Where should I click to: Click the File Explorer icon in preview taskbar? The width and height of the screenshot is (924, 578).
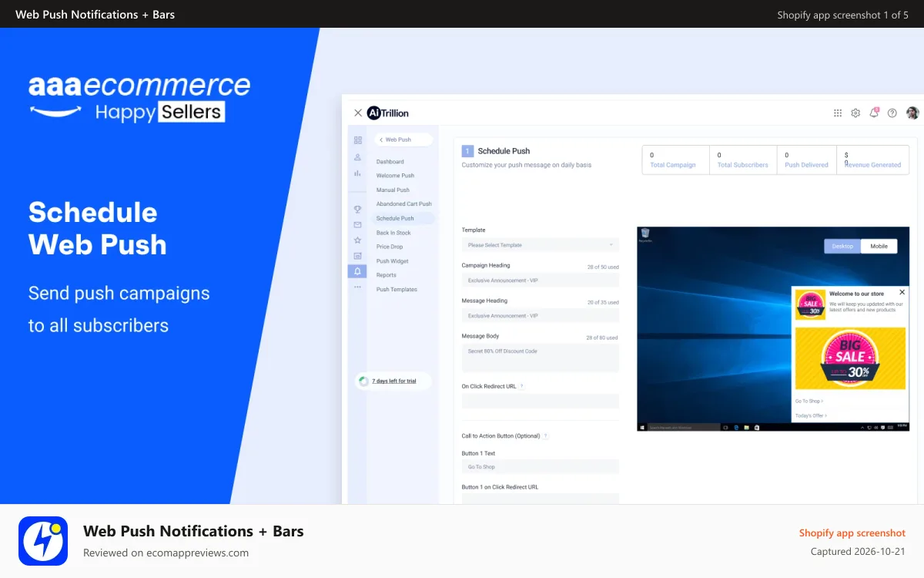(x=747, y=427)
